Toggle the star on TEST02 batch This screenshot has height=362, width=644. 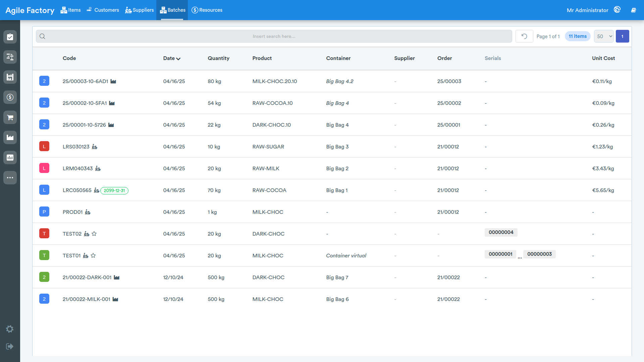pyautogui.click(x=94, y=234)
